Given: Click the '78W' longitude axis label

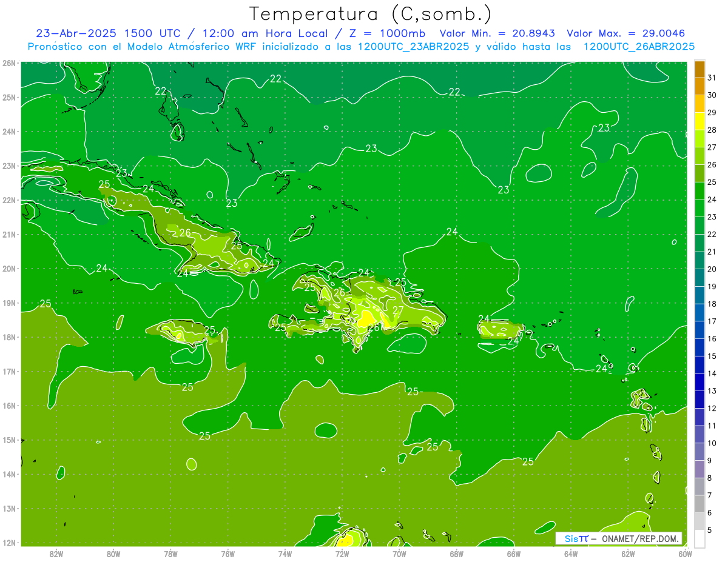Looking at the screenshot, I should click(170, 553).
